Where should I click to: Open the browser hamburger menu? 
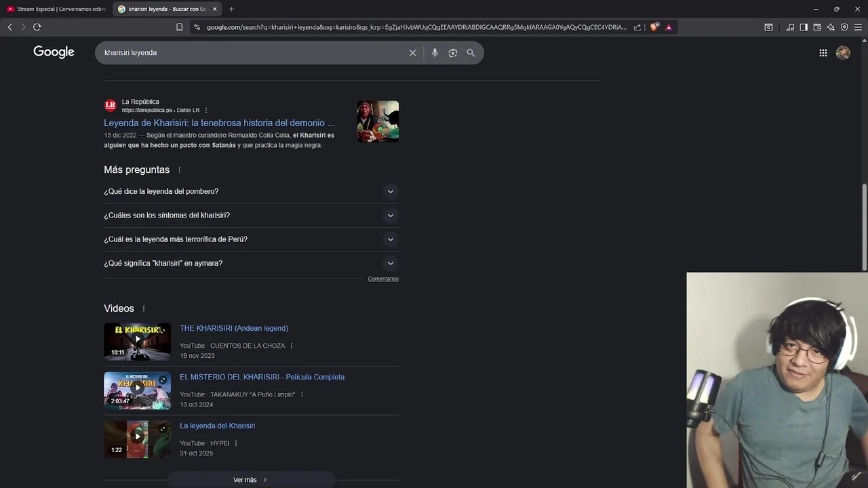click(858, 27)
